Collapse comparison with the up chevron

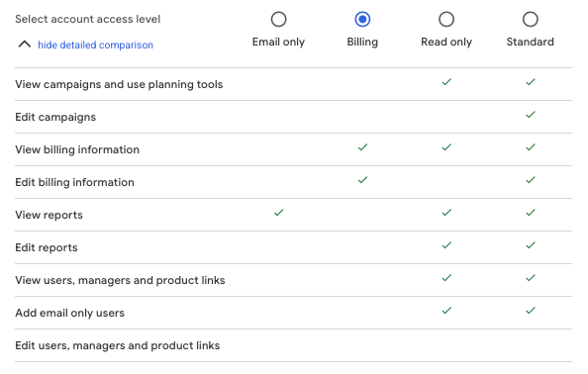25,45
